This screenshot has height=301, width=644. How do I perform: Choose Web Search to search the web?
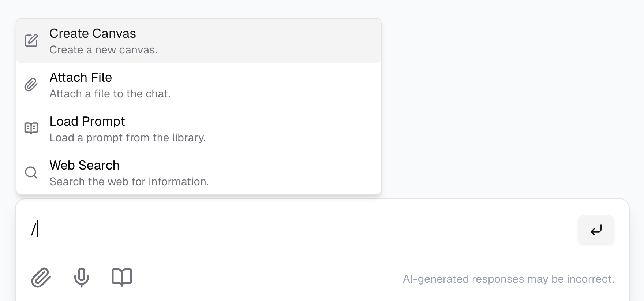pyautogui.click(x=84, y=165)
